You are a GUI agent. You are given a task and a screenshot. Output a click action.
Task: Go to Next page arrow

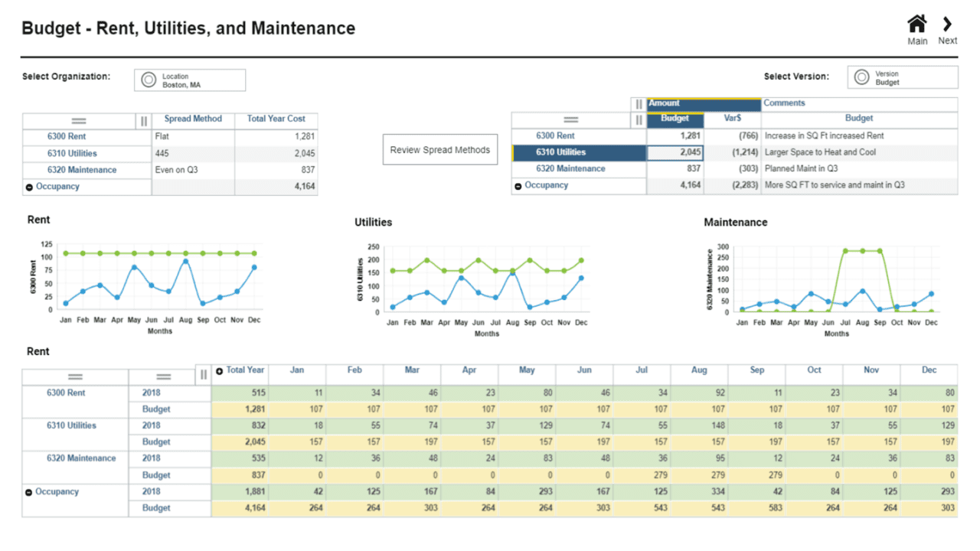pos(947,24)
